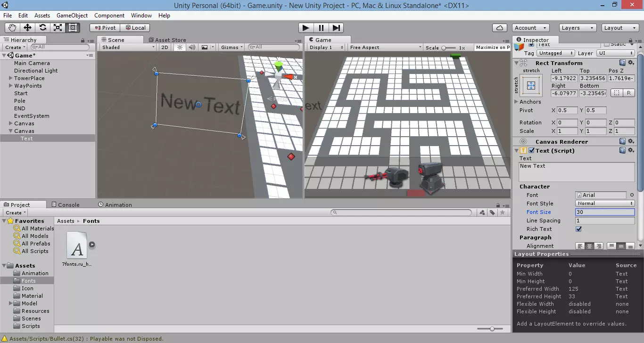The width and height of the screenshot is (644, 343).
Task: Select the Rotate tool
Action: (x=42, y=28)
